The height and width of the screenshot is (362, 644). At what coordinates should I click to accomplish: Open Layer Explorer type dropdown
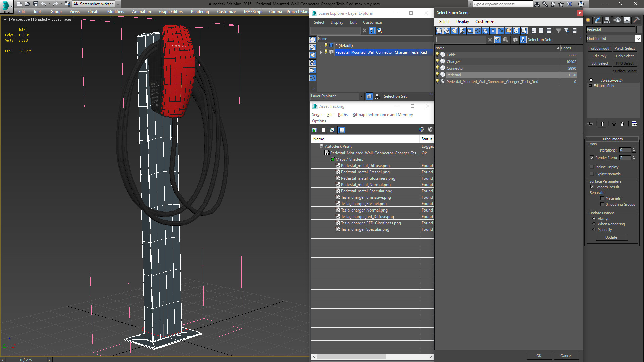click(361, 96)
